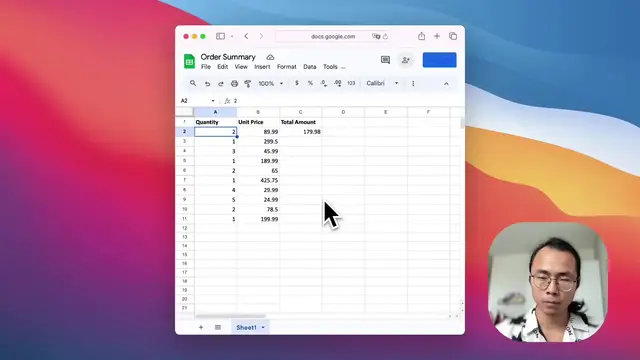
Task: Undo the last action
Action: [207, 84]
